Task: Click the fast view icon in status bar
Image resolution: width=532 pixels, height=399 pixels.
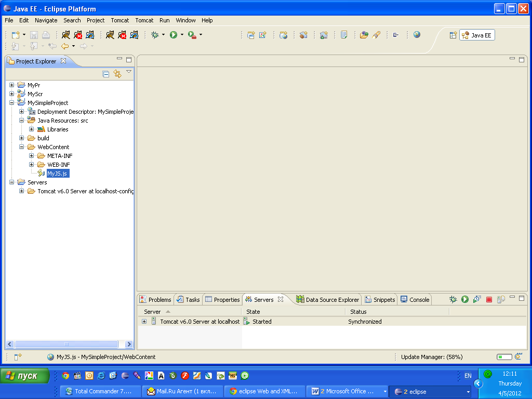Action: tap(18, 356)
